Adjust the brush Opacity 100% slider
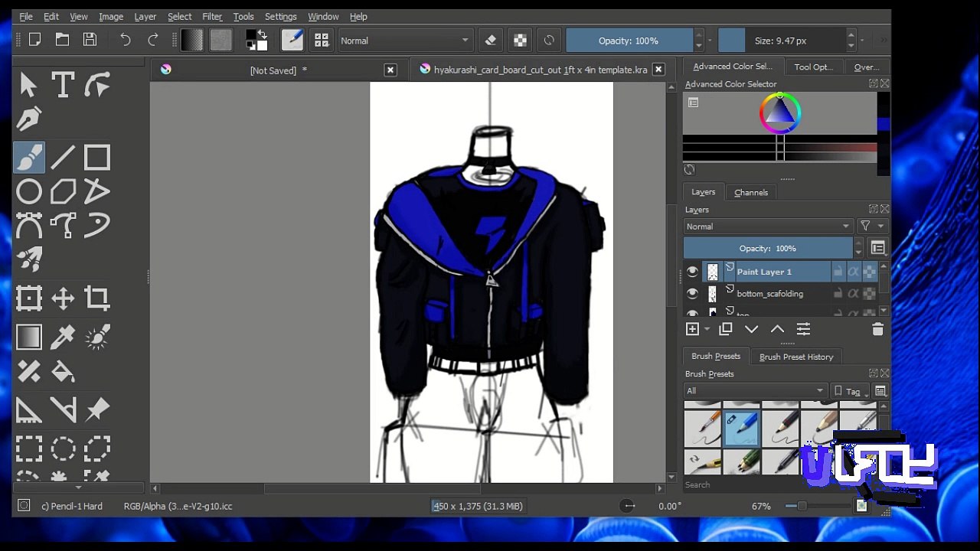This screenshot has width=980, height=551. pyautogui.click(x=629, y=41)
